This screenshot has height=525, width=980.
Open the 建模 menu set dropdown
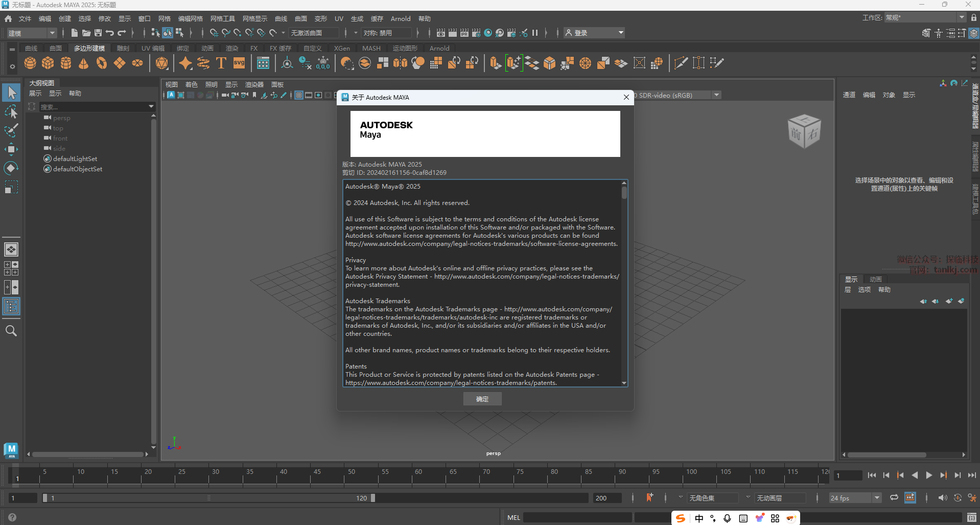(32, 33)
